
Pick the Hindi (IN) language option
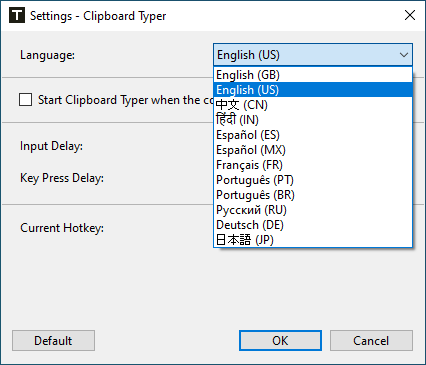(x=313, y=120)
